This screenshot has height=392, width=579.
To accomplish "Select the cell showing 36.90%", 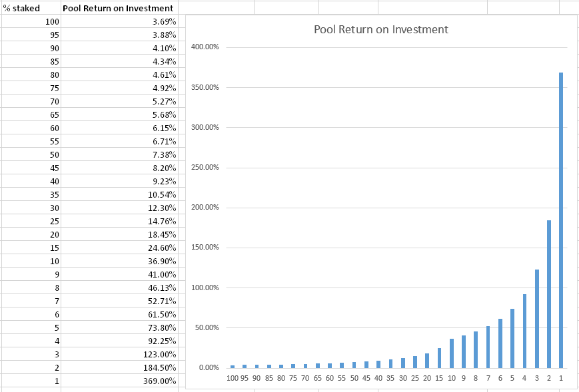I will point(120,261).
